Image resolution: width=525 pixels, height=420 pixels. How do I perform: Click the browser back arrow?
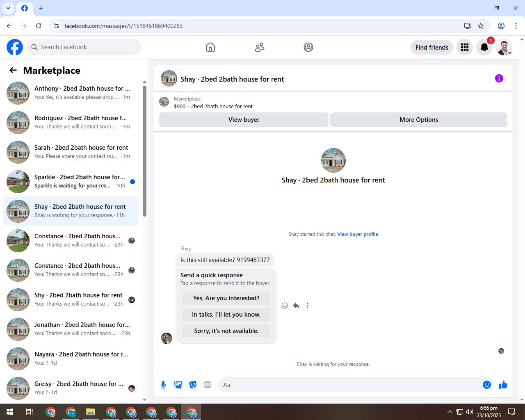point(9,26)
